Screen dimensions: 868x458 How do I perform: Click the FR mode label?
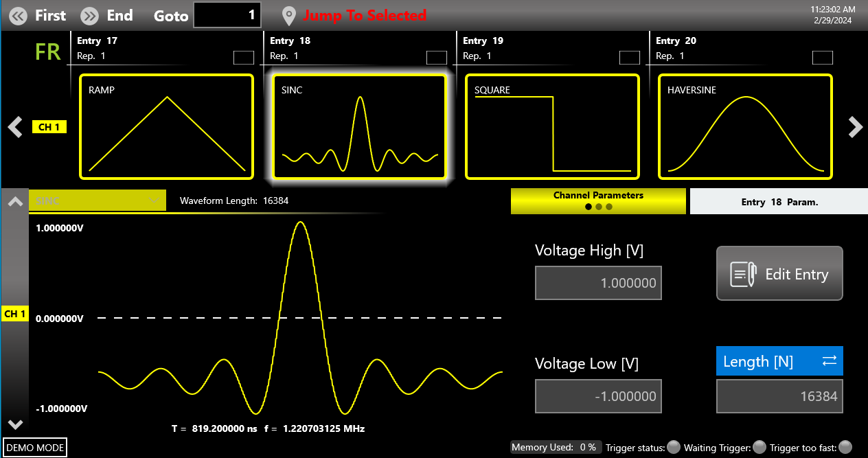(48, 51)
